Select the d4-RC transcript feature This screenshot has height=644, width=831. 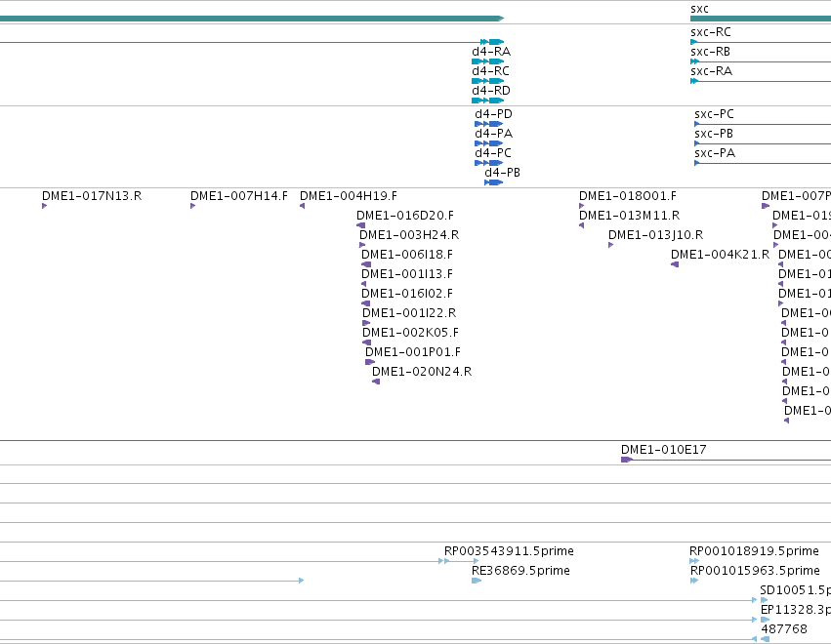[487, 81]
